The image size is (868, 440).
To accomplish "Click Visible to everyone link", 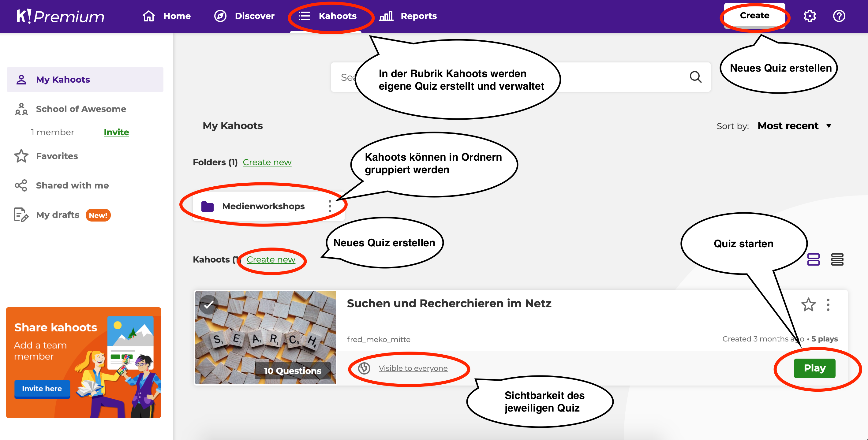I will [x=413, y=368].
